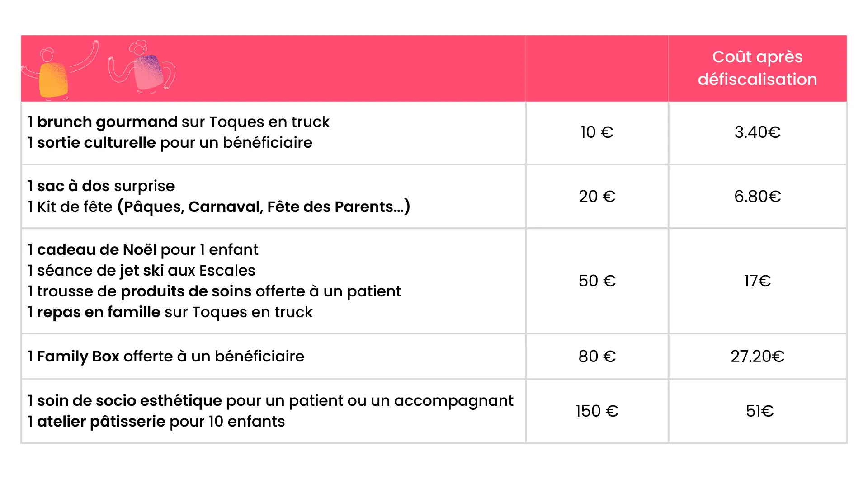Select the "Coût après défiscalisation" header

pyautogui.click(x=757, y=68)
